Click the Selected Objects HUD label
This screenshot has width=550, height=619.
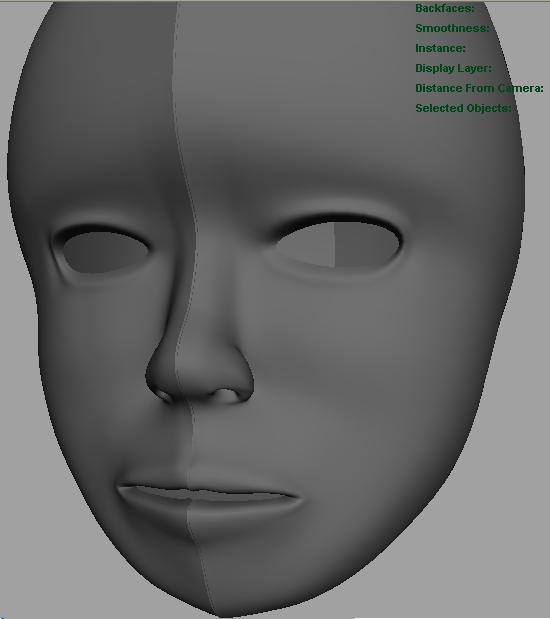point(463,108)
